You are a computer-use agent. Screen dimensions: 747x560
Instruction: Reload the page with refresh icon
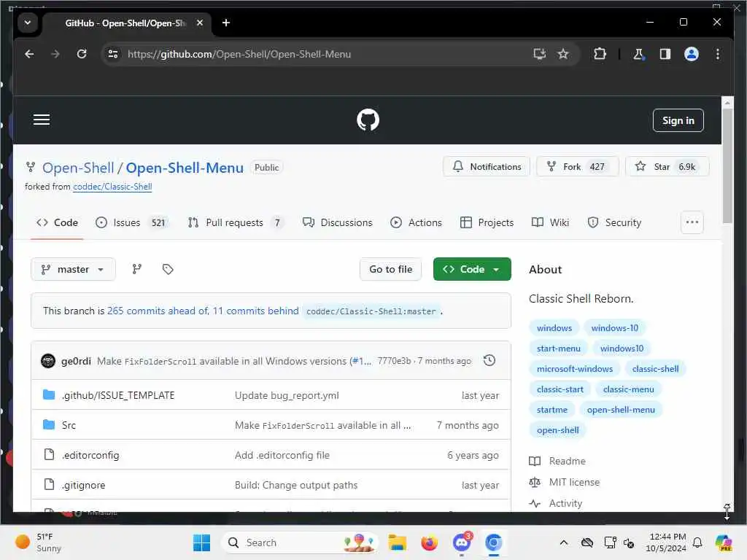(x=82, y=54)
